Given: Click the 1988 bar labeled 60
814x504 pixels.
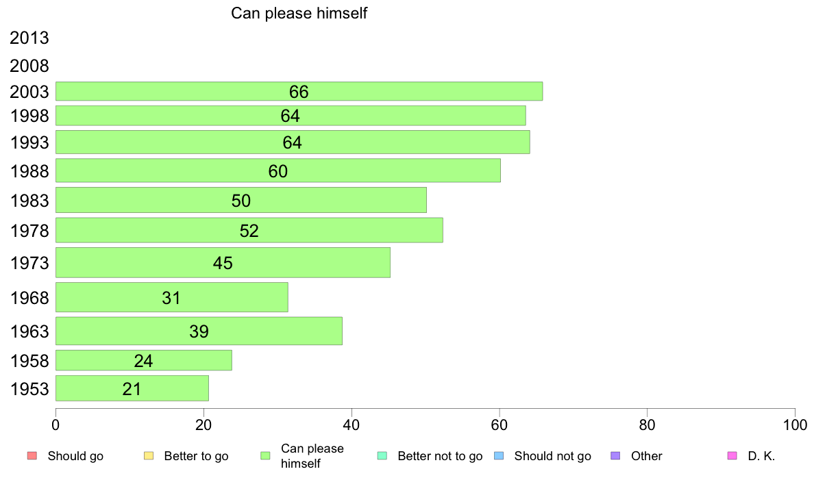Looking at the screenshot, I should pos(277,171).
